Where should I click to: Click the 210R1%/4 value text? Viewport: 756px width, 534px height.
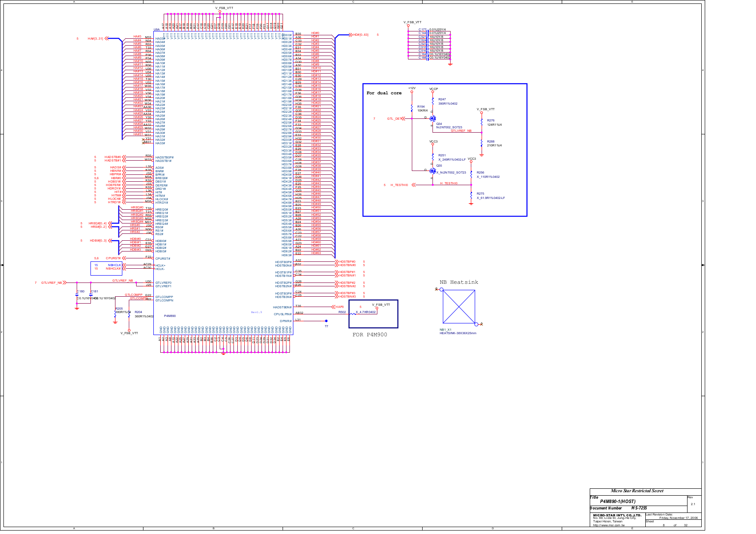494,146
